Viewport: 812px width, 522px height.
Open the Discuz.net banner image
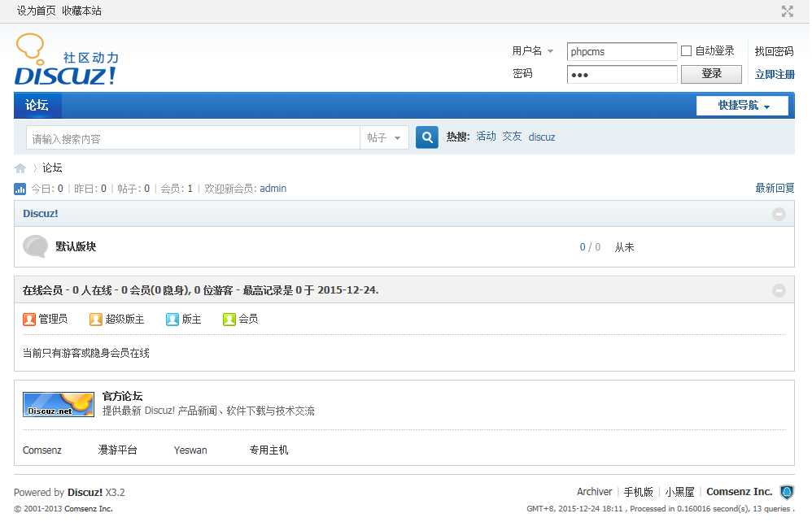(x=59, y=405)
